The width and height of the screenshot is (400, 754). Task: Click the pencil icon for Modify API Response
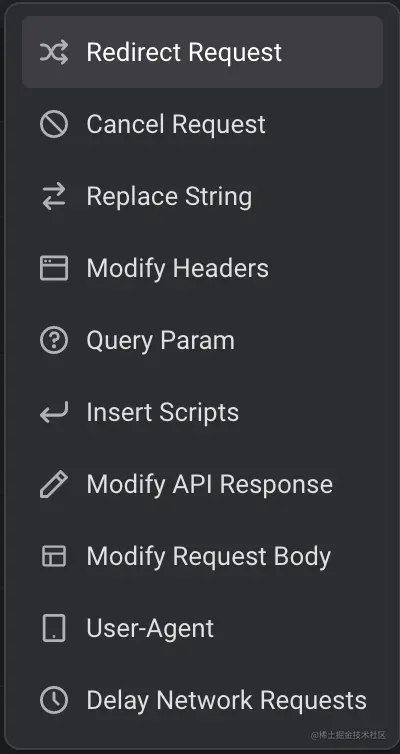point(54,484)
